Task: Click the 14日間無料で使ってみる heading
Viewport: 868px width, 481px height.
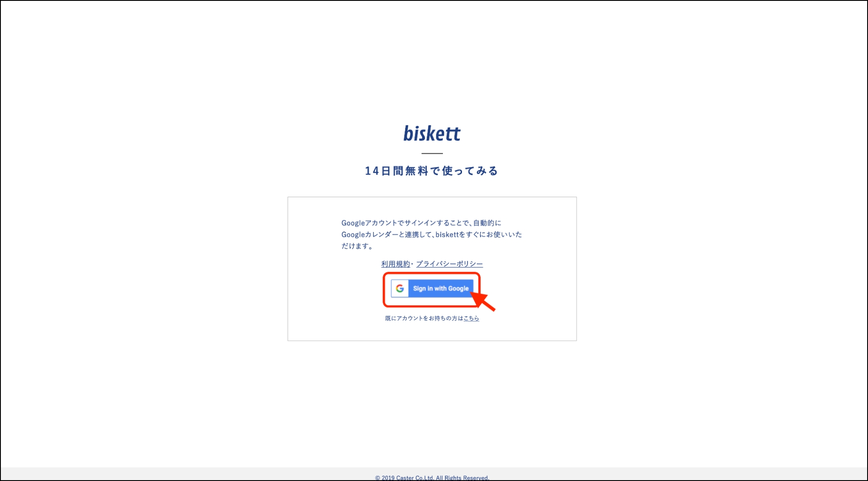Action: [432, 171]
